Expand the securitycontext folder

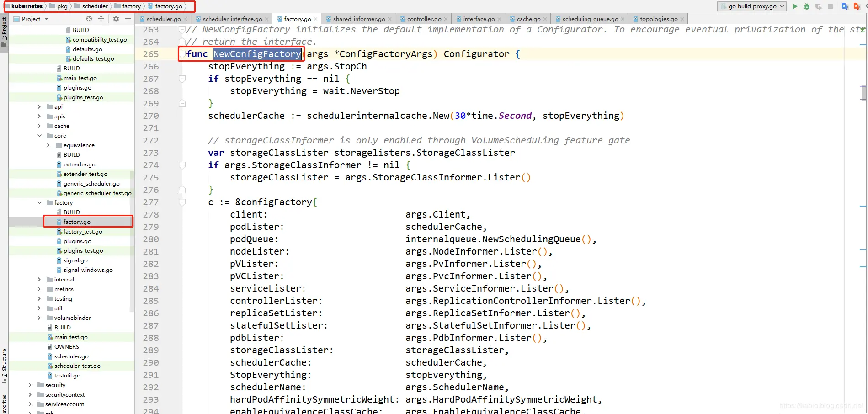(30, 395)
